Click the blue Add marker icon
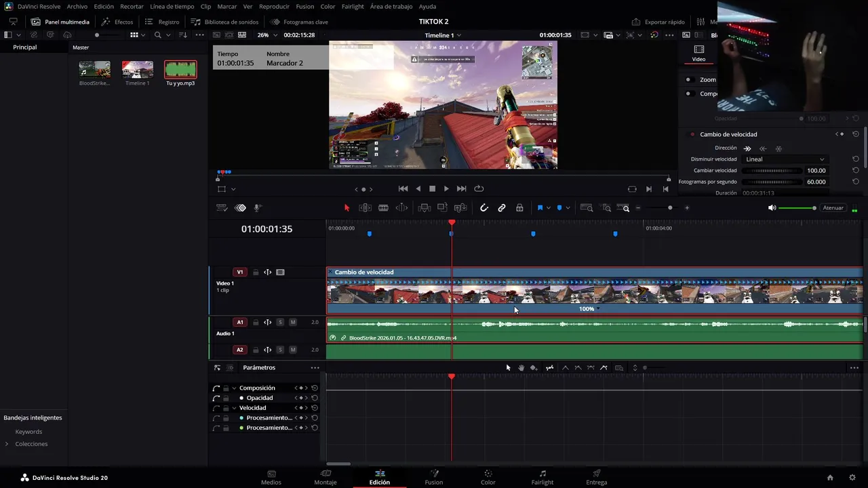The image size is (868, 488). [x=559, y=208]
